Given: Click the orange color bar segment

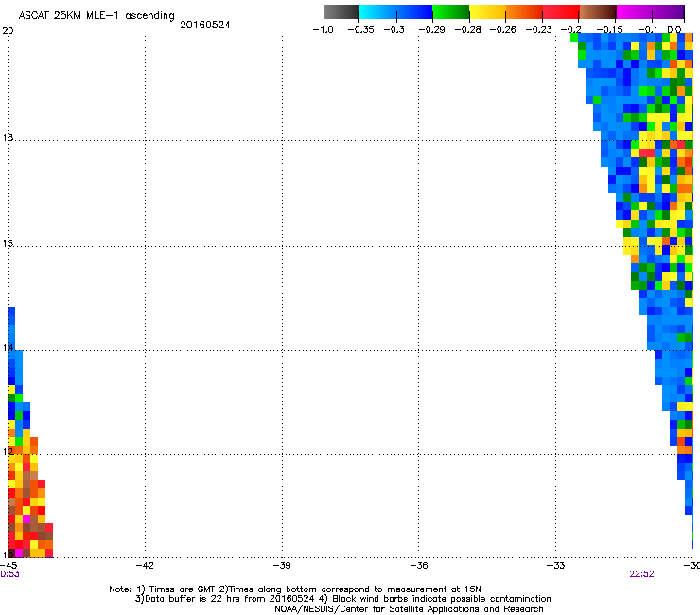Looking at the screenshot, I should click(x=524, y=12).
